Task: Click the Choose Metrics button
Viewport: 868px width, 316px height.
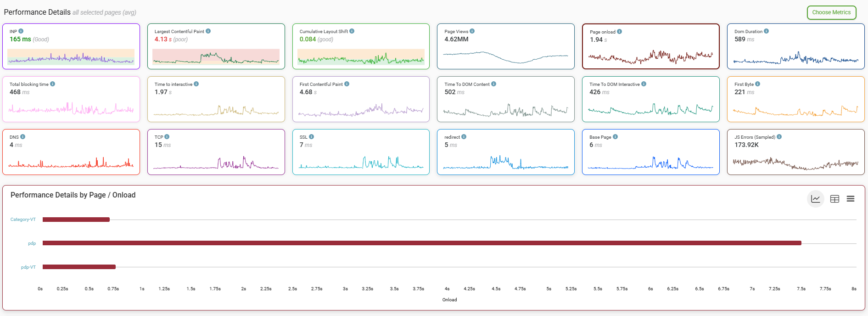Action: pos(832,12)
